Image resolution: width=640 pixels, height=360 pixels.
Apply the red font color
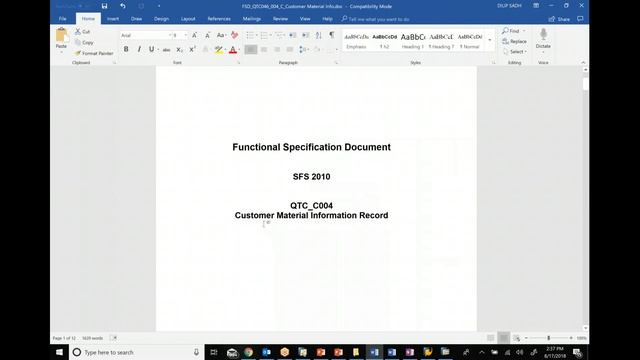(233, 50)
